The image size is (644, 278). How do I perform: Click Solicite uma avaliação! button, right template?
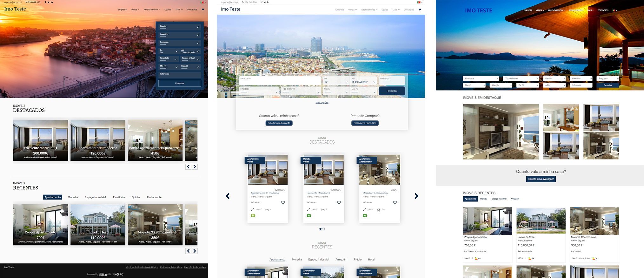(x=541, y=179)
